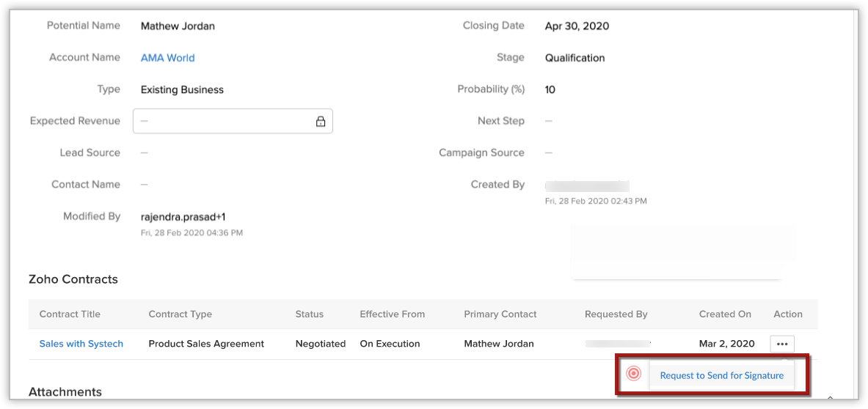Click the Contract Title column header

(x=70, y=314)
